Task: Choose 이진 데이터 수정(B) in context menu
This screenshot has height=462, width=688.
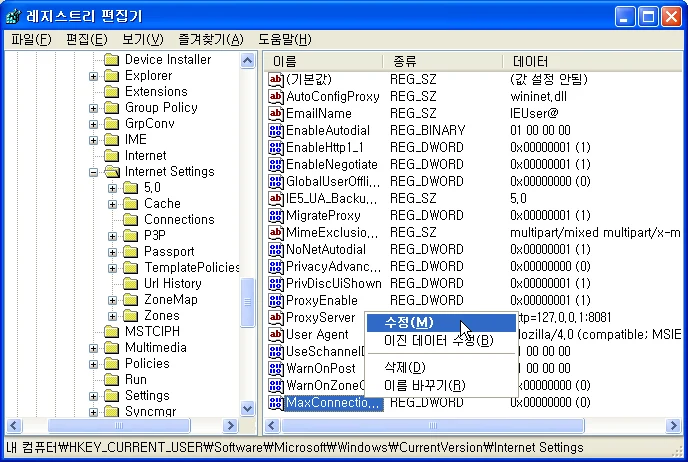Action: pyautogui.click(x=441, y=340)
